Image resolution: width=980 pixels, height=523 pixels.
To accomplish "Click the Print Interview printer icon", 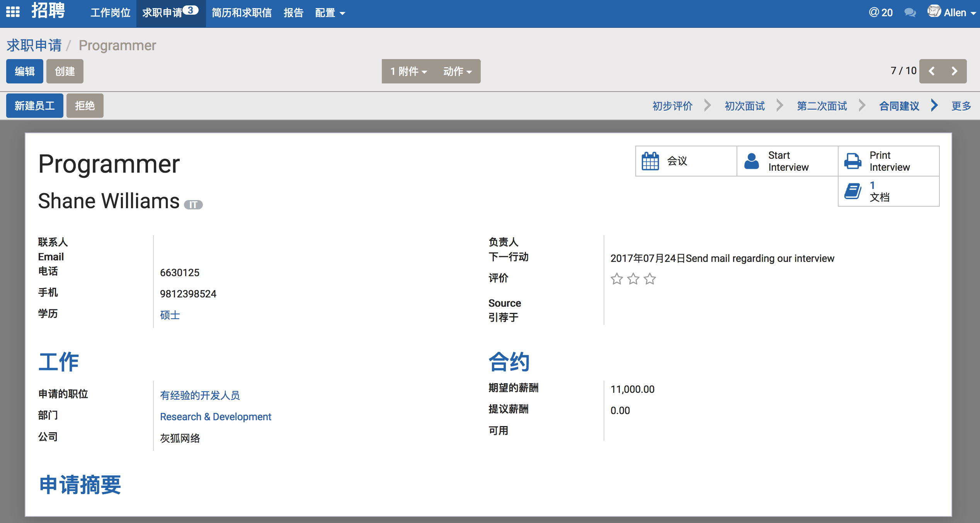I will tap(852, 161).
